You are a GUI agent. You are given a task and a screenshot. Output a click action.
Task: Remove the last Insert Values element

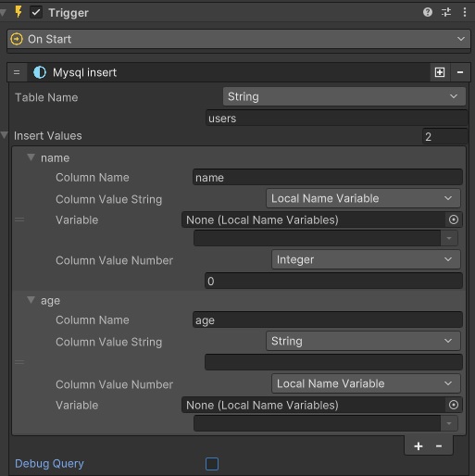click(x=439, y=446)
